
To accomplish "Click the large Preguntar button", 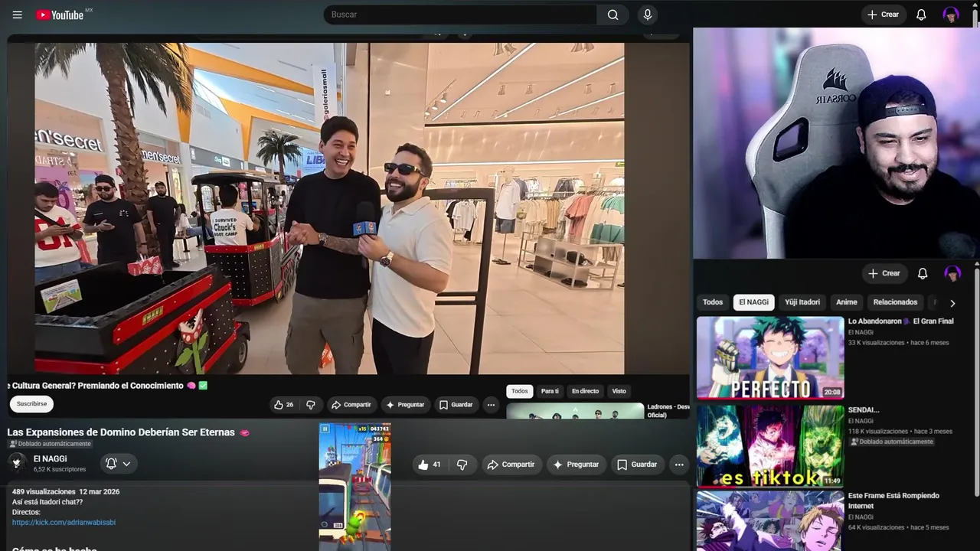I will pyautogui.click(x=577, y=465).
